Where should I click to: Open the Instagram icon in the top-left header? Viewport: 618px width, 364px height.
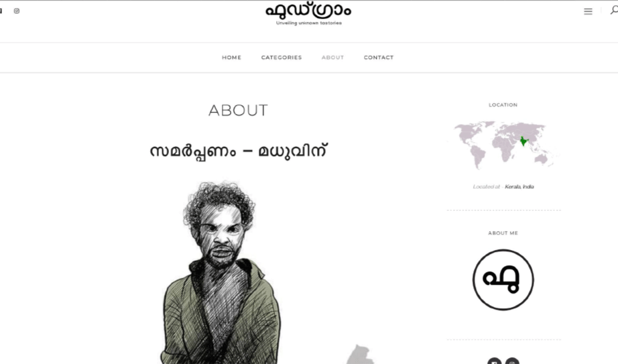[x=17, y=11]
